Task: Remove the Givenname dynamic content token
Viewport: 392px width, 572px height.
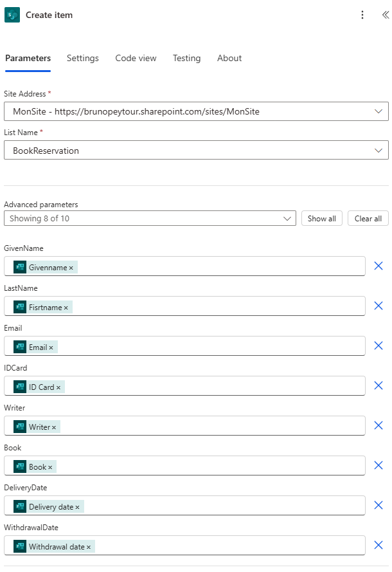Action: 71,268
